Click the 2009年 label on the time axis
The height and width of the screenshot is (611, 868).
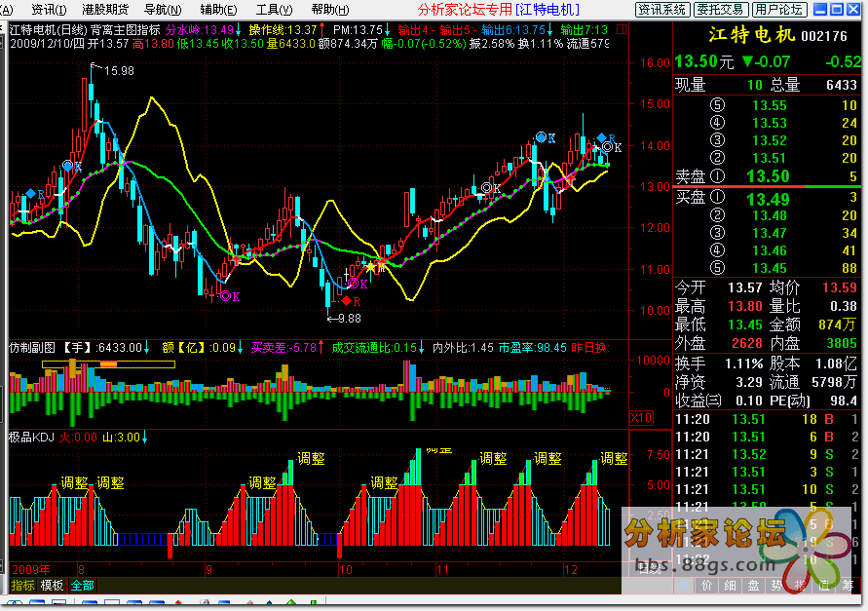[x=31, y=569]
